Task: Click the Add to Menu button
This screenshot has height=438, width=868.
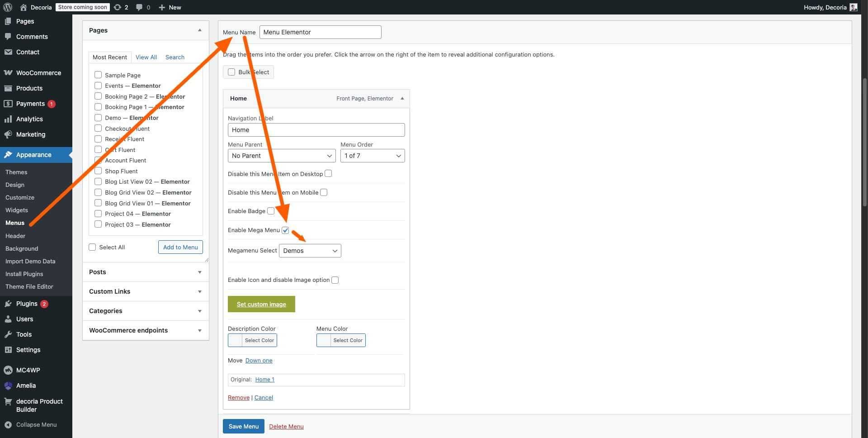Action: click(x=180, y=247)
